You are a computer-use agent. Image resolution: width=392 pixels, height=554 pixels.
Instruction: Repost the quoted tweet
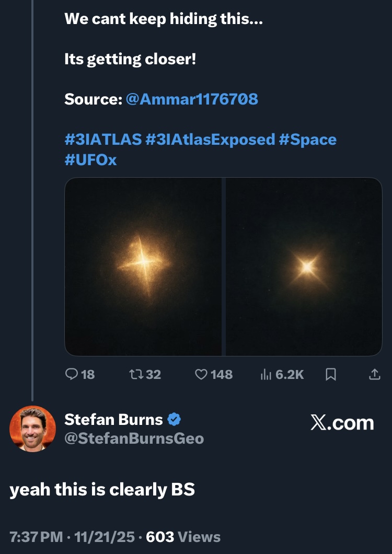(x=136, y=374)
